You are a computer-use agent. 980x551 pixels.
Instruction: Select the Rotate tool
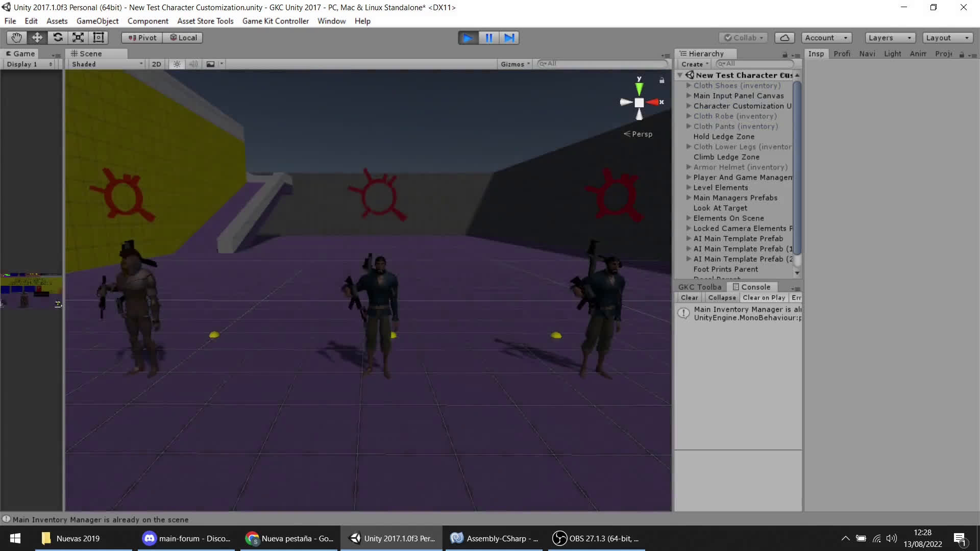(x=58, y=38)
